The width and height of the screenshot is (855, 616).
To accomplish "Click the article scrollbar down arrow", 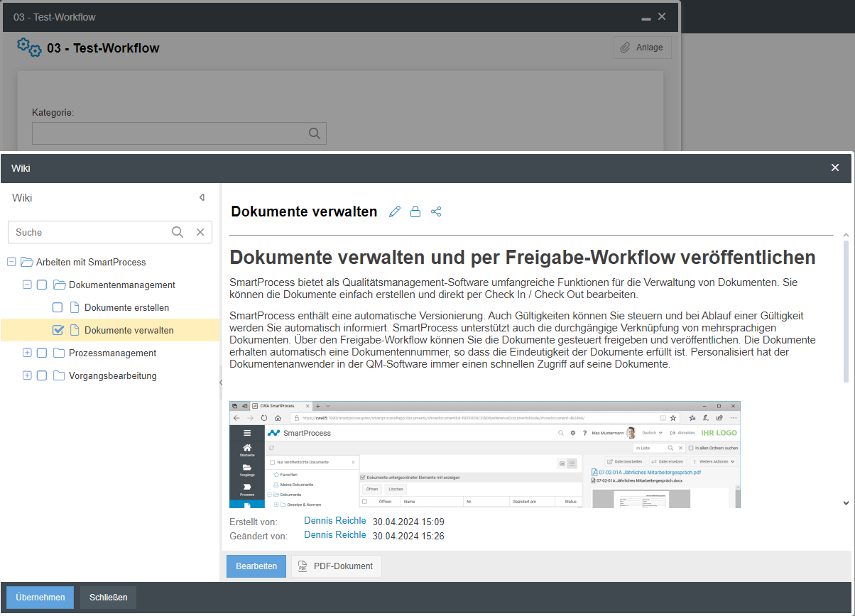I will tap(846, 502).
